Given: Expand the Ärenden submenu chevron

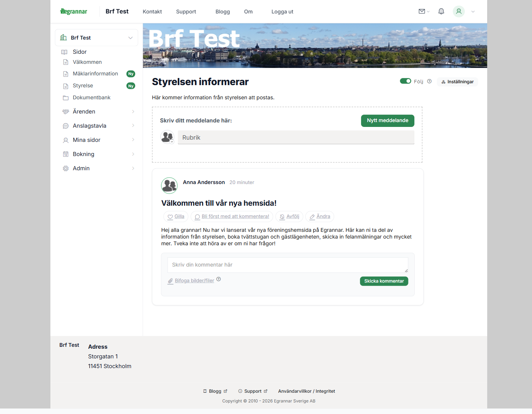Looking at the screenshot, I should [133, 112].
